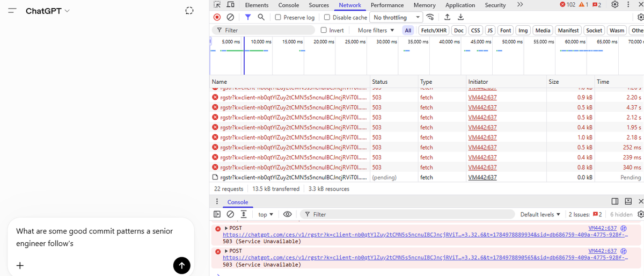Expand the More filters dropdown
Screen dimensions: 644x276
point(376,30)
